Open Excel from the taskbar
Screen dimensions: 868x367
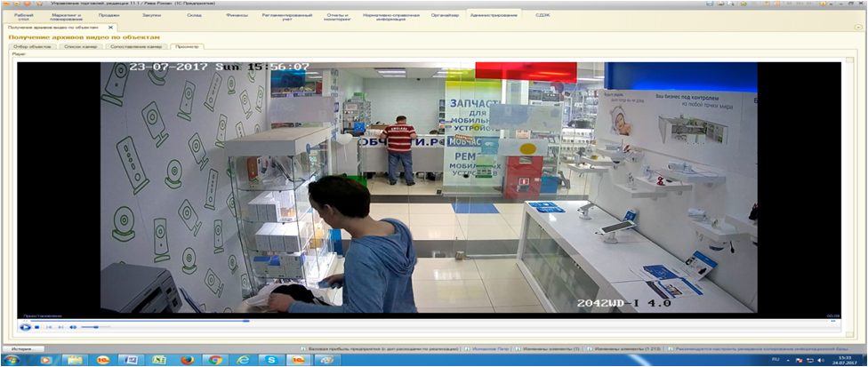[159, 360]
